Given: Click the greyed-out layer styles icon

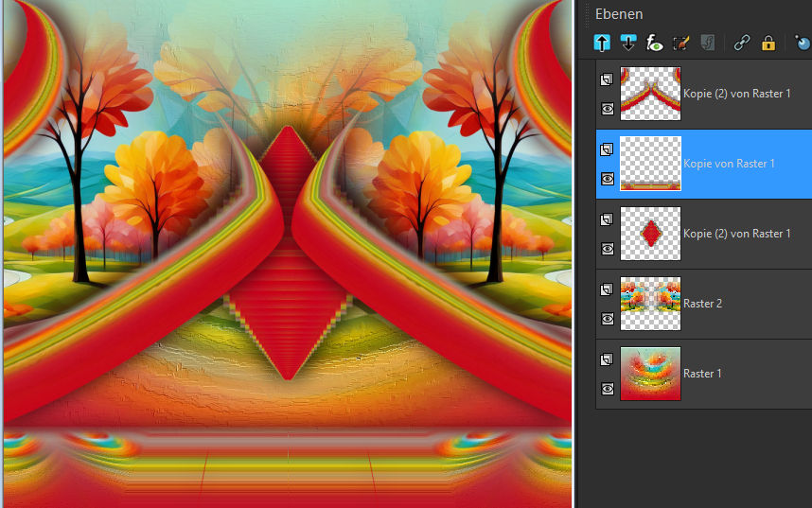Looking at the screenshot, I should pyautogui.click(x=707, y=43).
